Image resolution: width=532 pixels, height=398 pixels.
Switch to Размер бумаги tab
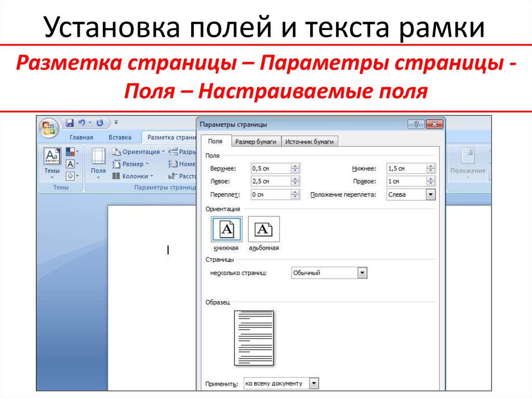click(x=256, y=142)
